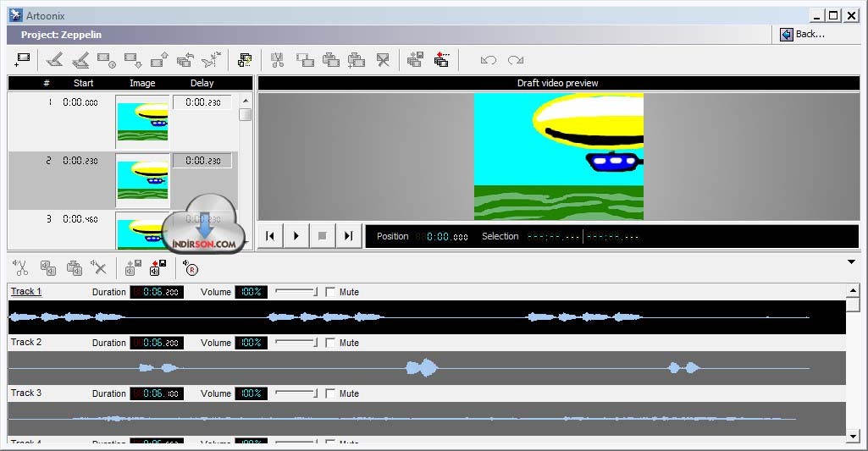868x451 pixels.
Task: Redo the last undone action
Action: coord(516,60)
